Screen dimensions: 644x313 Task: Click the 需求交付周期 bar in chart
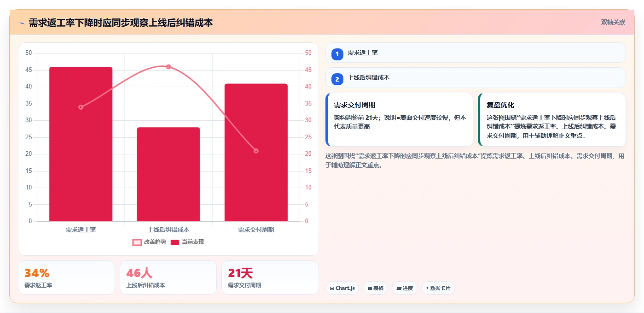(x=256, y=153)
